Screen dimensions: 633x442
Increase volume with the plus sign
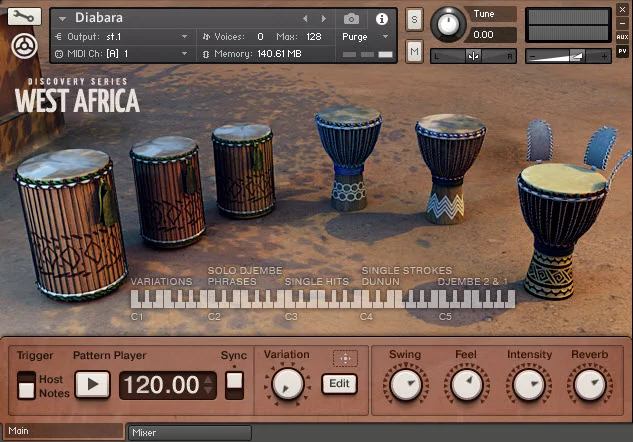pyautogui.click(x=604, y=57)
